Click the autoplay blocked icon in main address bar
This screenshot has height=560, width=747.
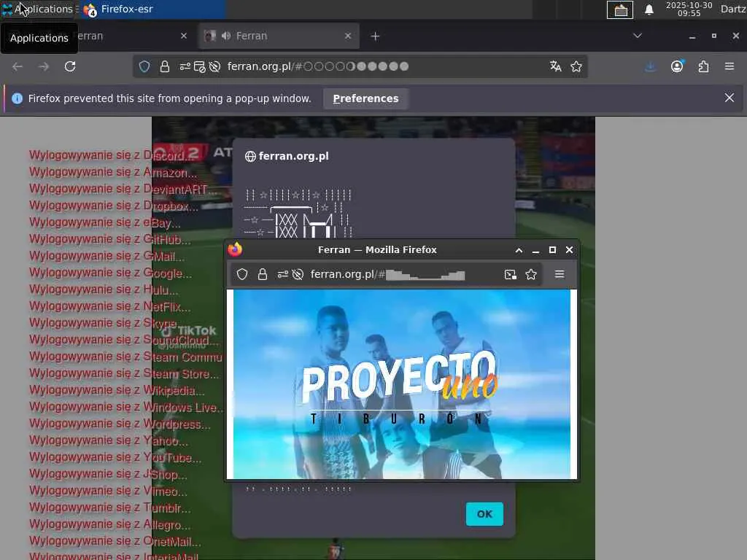(x=215, y=66)
